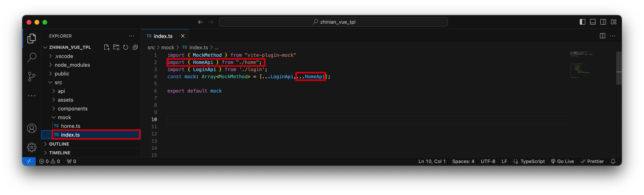The height and width of the screenshot is (195, 644).
Task: Expand the api folder
Action: coord(91,91)
